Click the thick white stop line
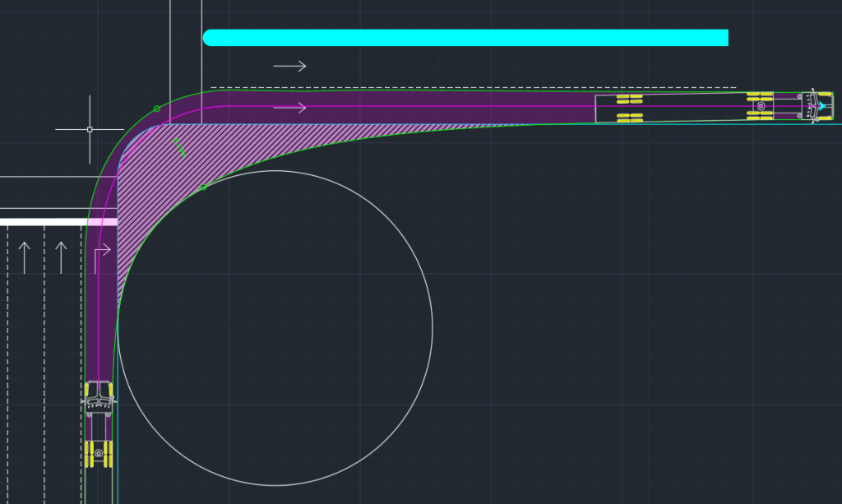 (43, 222)
